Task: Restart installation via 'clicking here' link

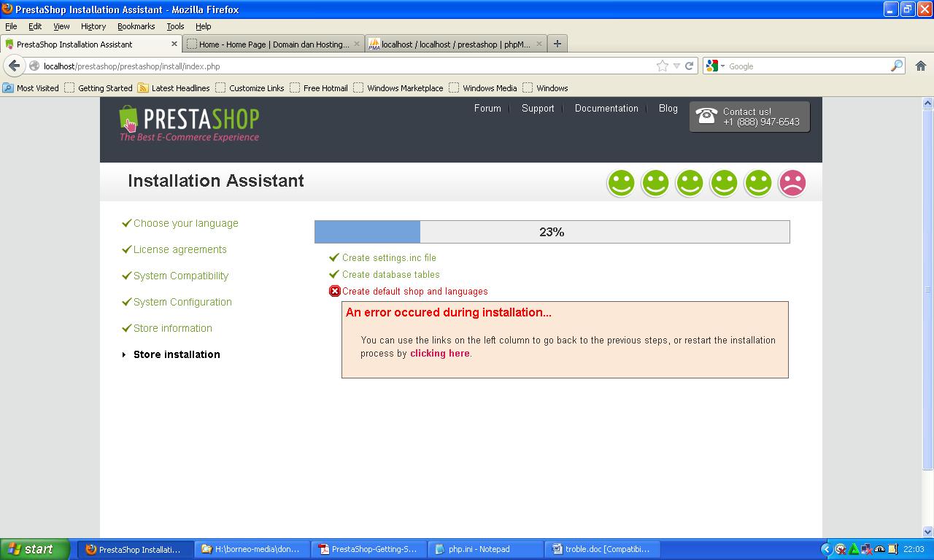Action: tap(440, 354)
